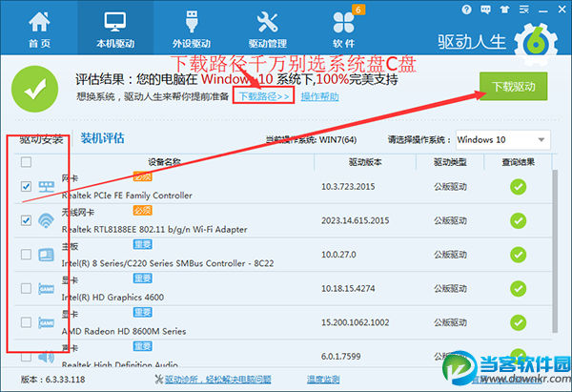572x392 pixels.
Task: Click the large green evaluation checkmark icon
Action: click(34, 89)
